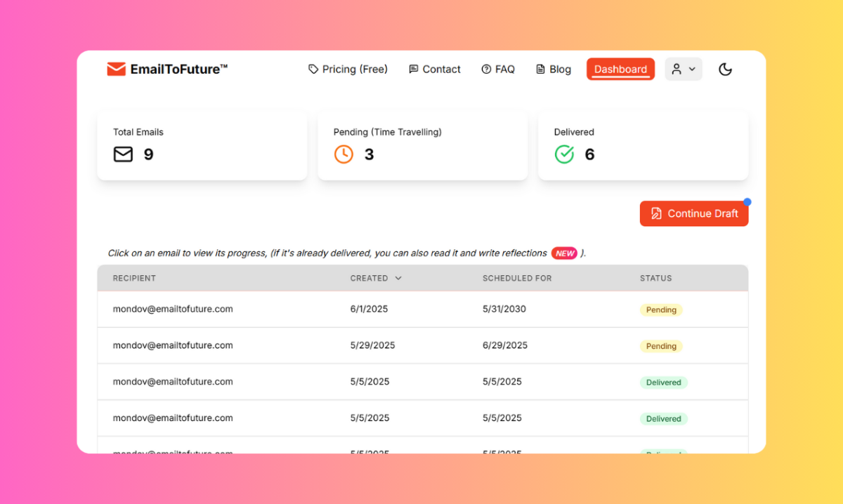Click the EmailToFuture envelope logo icon
Screen dimensions: 843x504
(116, 69)
